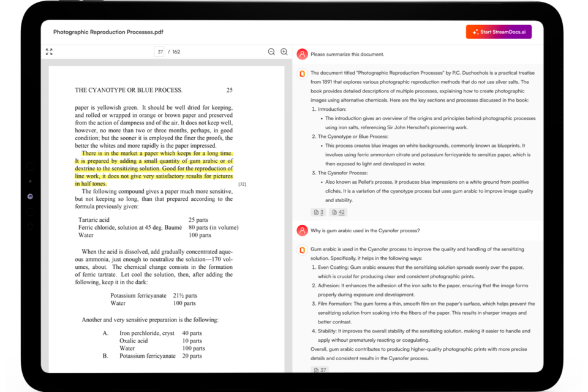
Task: Click the page number field showing 37
Action: [160, 52]
